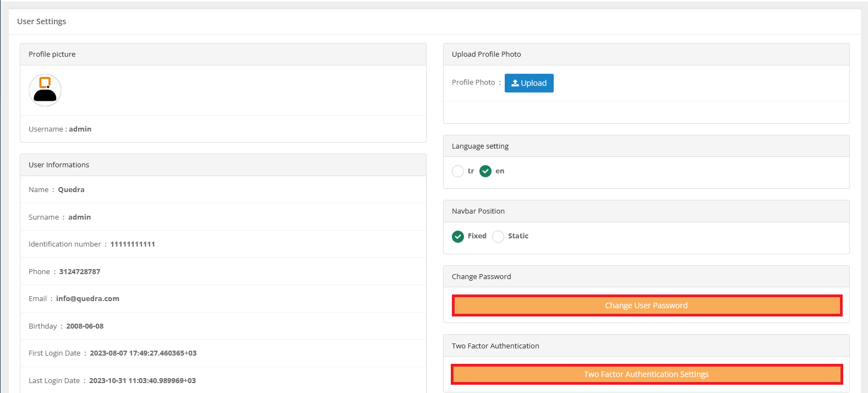The image size is (868, 393).
Task: Click the Username admin text
Action: click(x=80, y=129)
